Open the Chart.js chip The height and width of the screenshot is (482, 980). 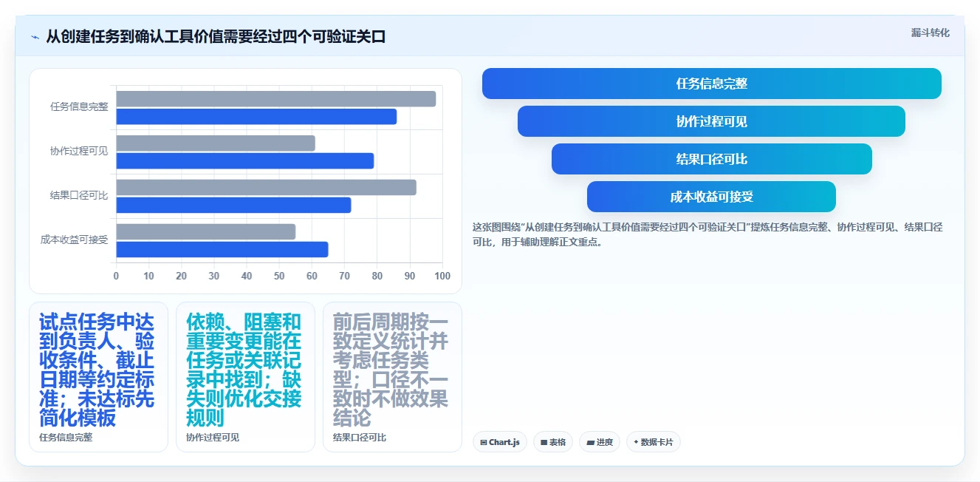pos(500,442)
